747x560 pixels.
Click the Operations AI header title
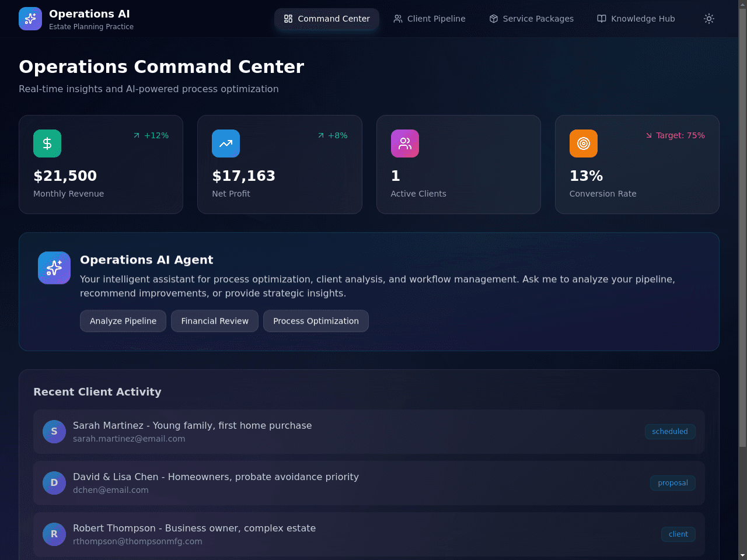pyautogui.click(x=89, y=13)
